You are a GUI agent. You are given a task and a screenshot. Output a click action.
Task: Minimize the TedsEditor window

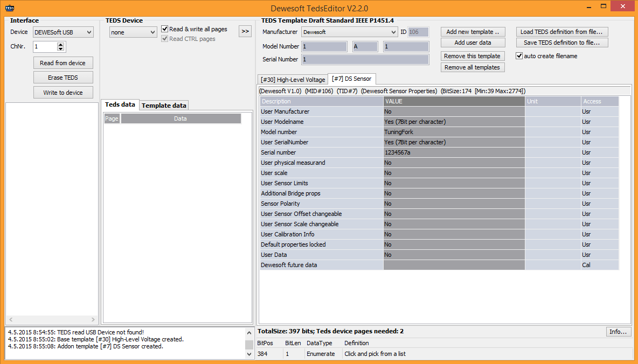pos(590,7)
